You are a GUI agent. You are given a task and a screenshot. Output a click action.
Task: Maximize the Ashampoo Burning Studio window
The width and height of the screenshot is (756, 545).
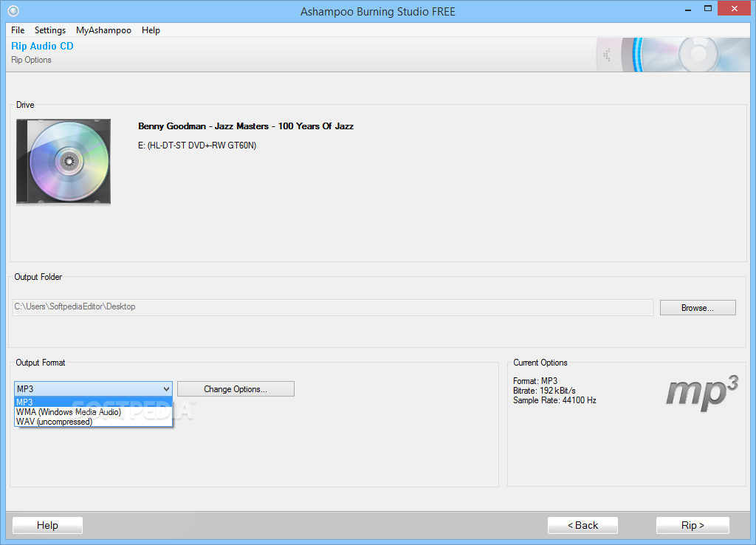[x=708, y=9]
